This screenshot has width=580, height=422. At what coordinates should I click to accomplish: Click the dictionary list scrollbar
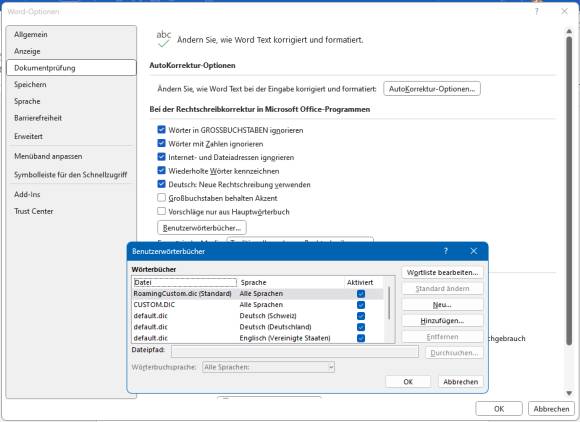point(389,303)
